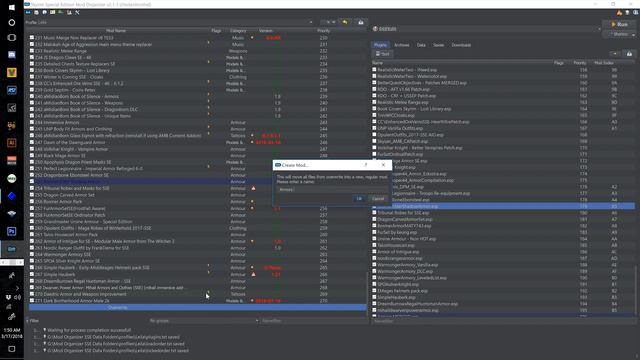
Task: Open Task View on the taskbar
Action: 11,38
